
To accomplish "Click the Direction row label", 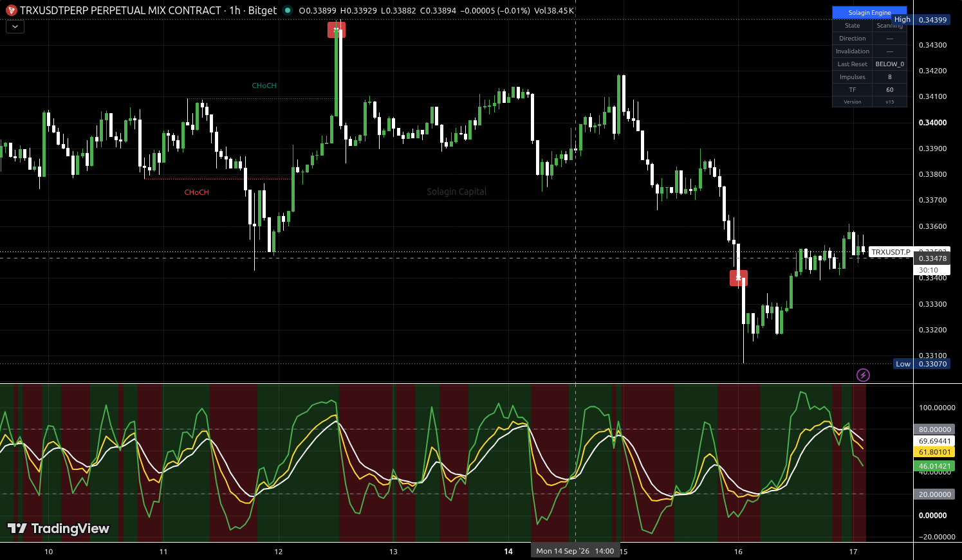I will coord(853,39).
